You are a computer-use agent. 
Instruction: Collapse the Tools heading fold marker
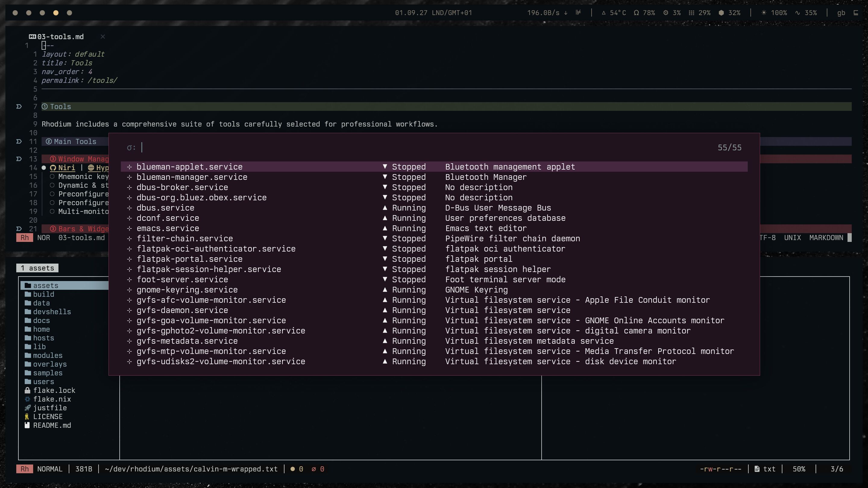[19, 107]
